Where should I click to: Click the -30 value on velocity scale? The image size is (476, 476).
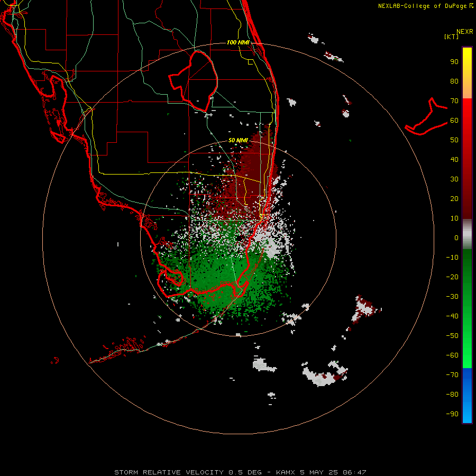tap(452, 297)
